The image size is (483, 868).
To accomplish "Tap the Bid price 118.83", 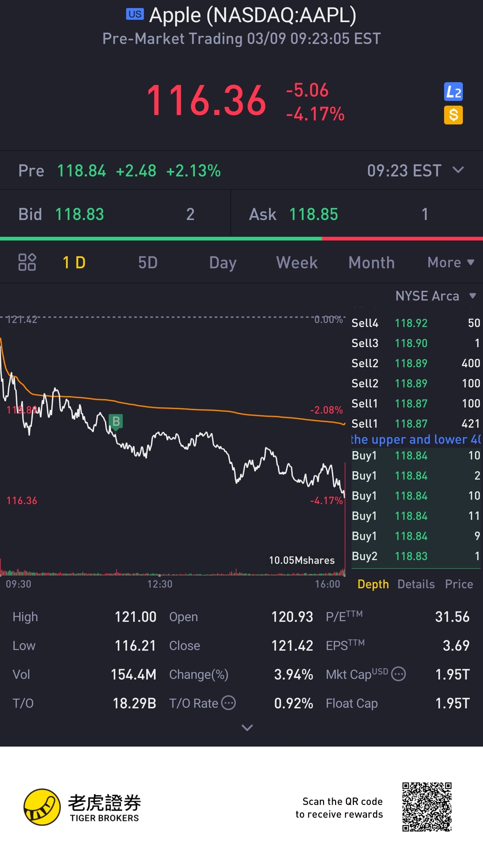I will (x=79, y=214).
